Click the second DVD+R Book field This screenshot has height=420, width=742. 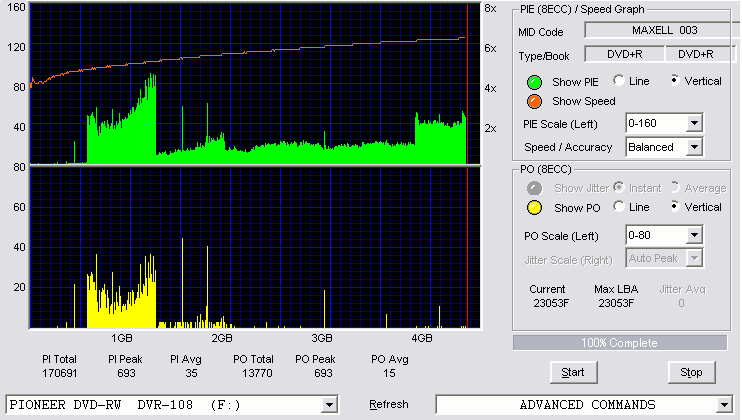700,54
